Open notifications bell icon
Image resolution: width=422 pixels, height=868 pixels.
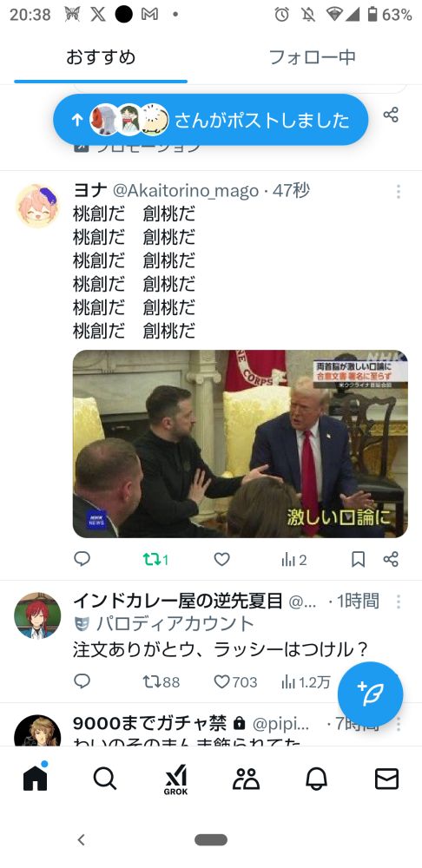(x=317, y=779)
